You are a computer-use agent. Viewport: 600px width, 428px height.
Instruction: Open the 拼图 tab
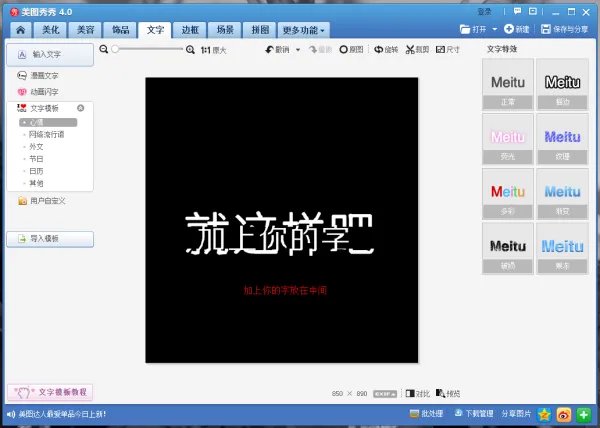click(260, 30)
